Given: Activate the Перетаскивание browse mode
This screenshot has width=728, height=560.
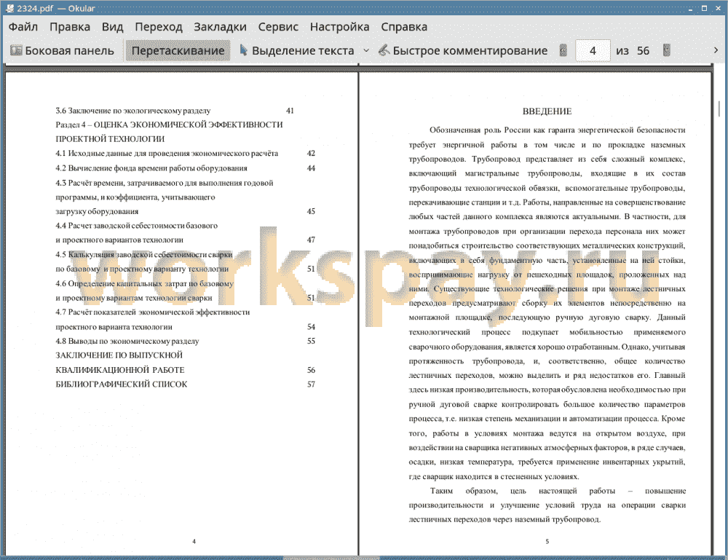Looking at the screenshot, I should (178, 51).
